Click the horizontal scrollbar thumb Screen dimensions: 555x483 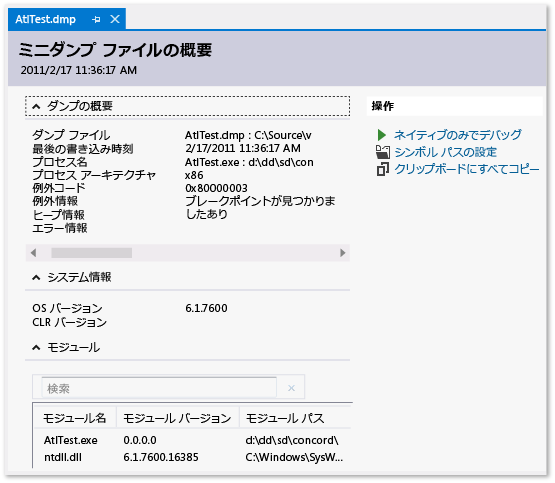[92, 253]
